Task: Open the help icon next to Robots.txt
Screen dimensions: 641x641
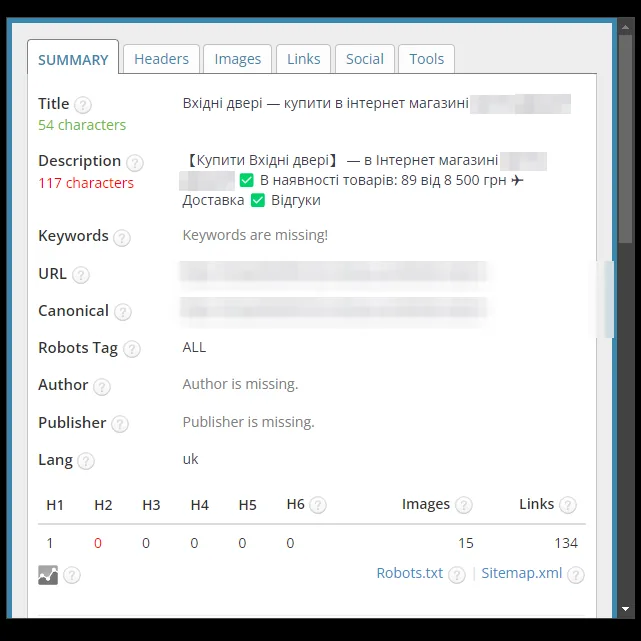Action: pyautogui.click(x=457, y=575)
